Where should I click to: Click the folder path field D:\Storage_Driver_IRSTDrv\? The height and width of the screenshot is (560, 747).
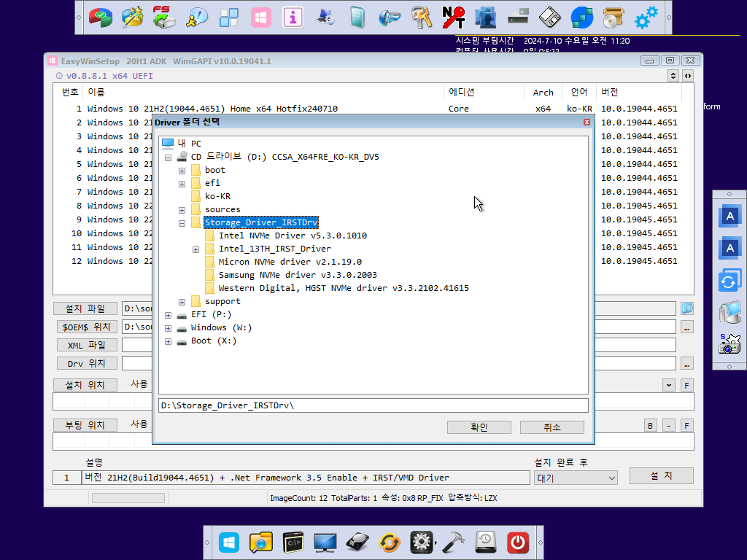pyautogui.click(x=373, y=405)
